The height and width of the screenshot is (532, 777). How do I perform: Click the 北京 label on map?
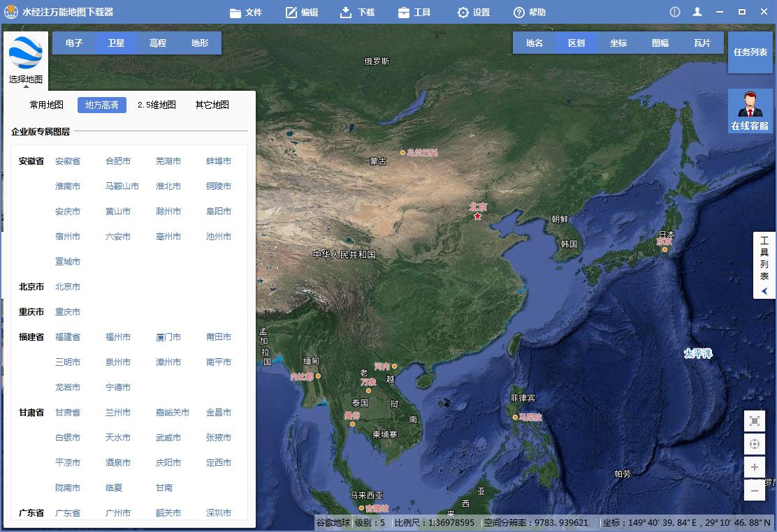tap(478, 207)
